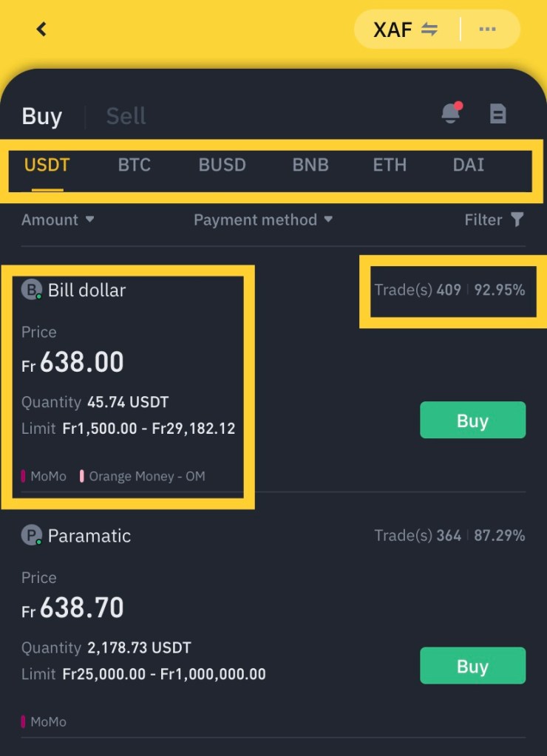The image size is (547, 756).
Task: Switch to the Buy mode
Action: (42, 116)
